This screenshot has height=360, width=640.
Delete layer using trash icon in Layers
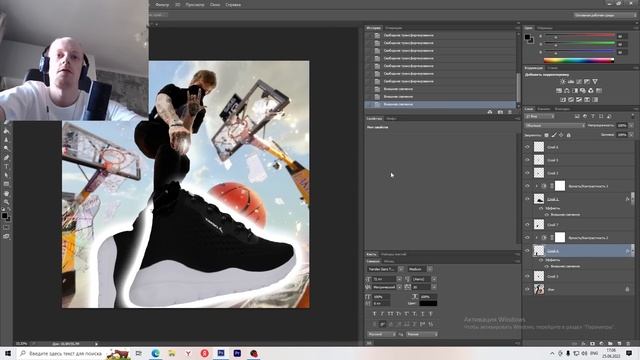pos(628,344)
